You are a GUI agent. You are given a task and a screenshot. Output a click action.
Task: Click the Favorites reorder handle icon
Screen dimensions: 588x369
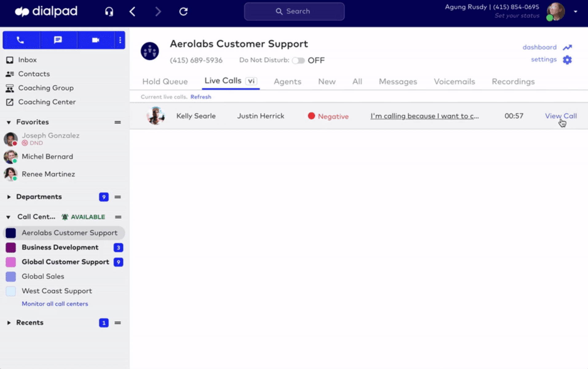[117, 122]
